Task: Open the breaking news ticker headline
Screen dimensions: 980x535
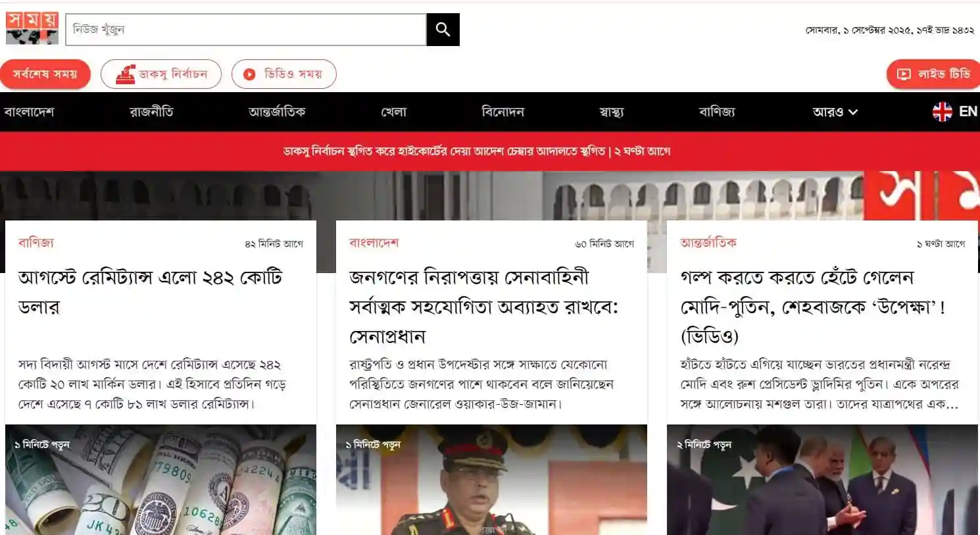Action: (477, 151)
